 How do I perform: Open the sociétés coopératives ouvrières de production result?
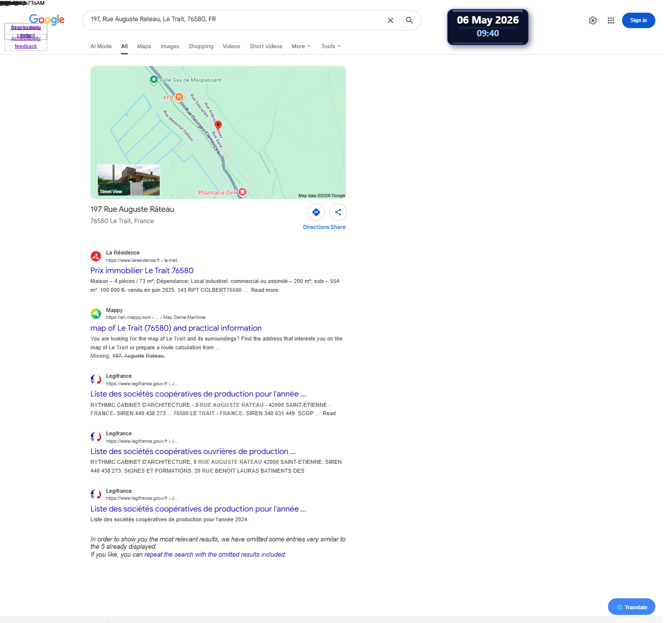click(x=193, y=452)
